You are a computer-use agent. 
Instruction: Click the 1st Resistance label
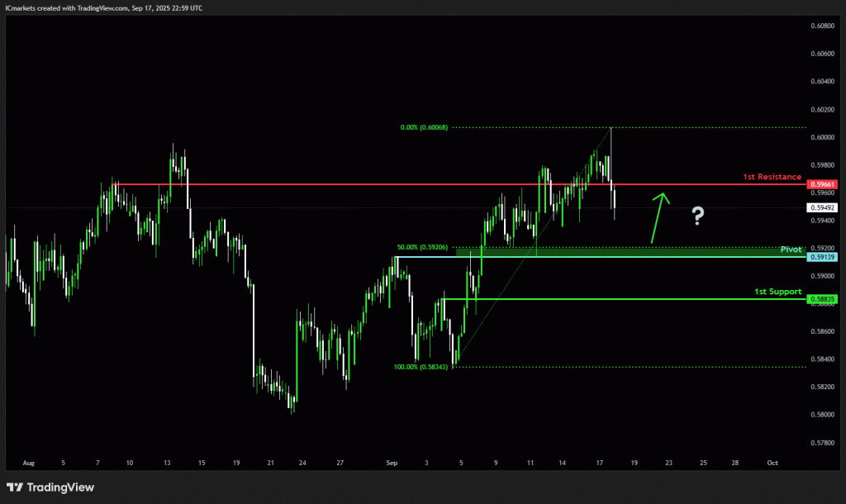pos(772,177)
